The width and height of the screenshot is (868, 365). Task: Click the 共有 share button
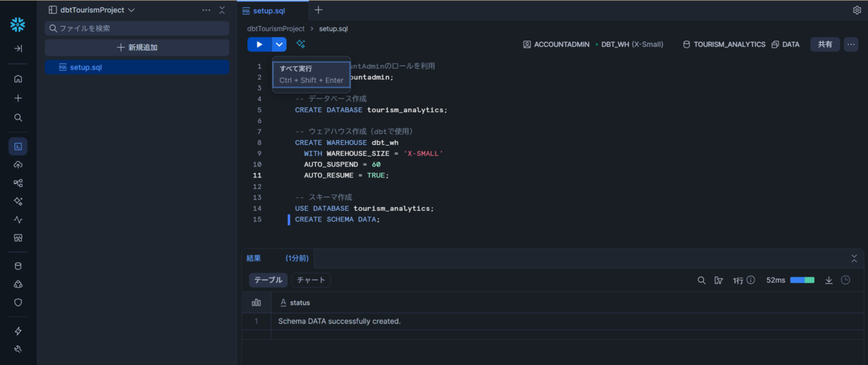tap(825, 44)
